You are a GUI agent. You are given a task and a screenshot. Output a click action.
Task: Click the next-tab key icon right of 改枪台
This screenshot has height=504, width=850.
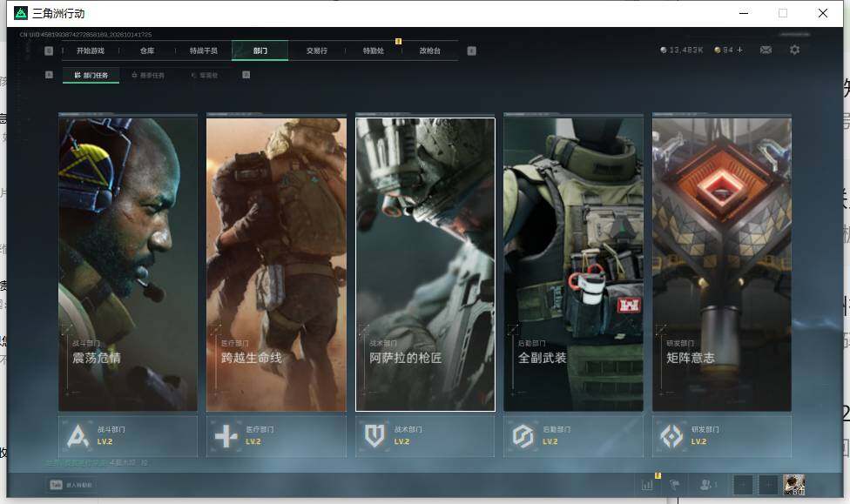(x=472, y=51)
